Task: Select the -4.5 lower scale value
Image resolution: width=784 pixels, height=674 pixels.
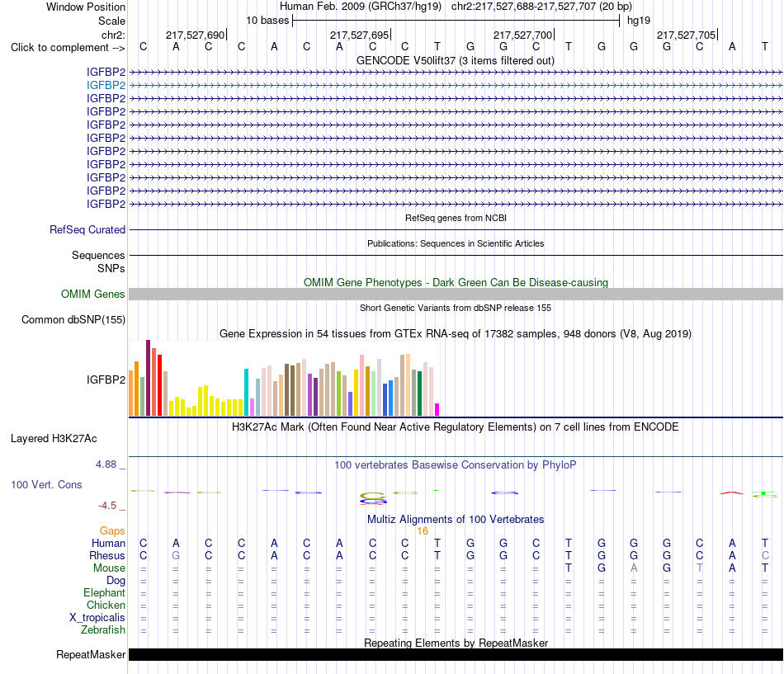Action: (107, 506)
